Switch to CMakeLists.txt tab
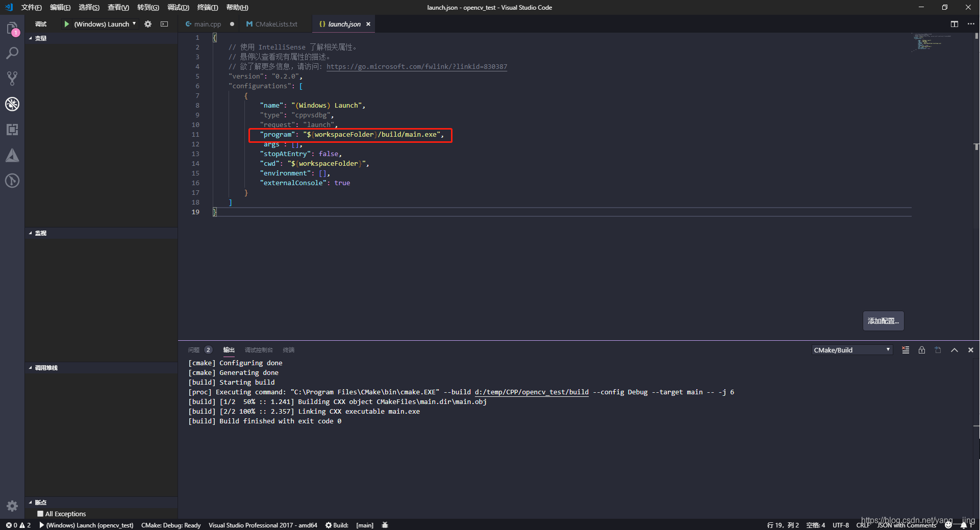This screenshot has width=980, height=530. (x=276, y=24)
